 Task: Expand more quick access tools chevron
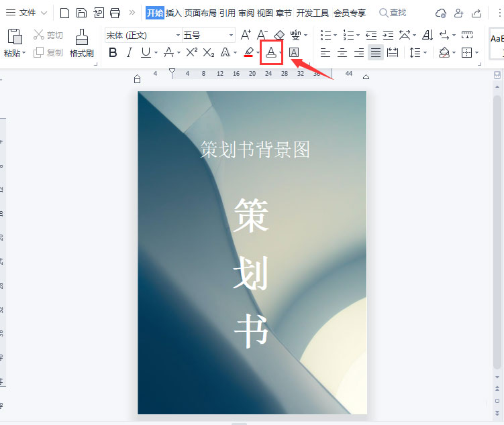[x=132, y=13]
